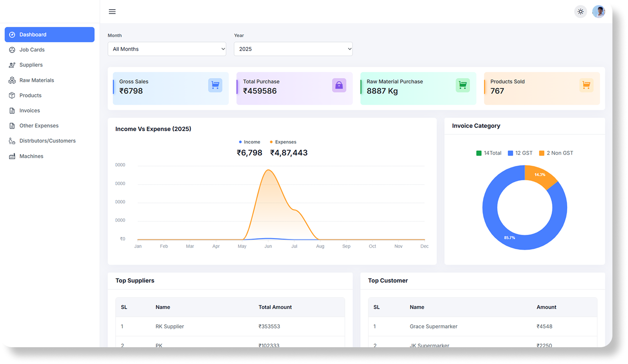Toggle light/dark theme sun icon
Viewport: 628px width, 364px height.
coord(580,12)
